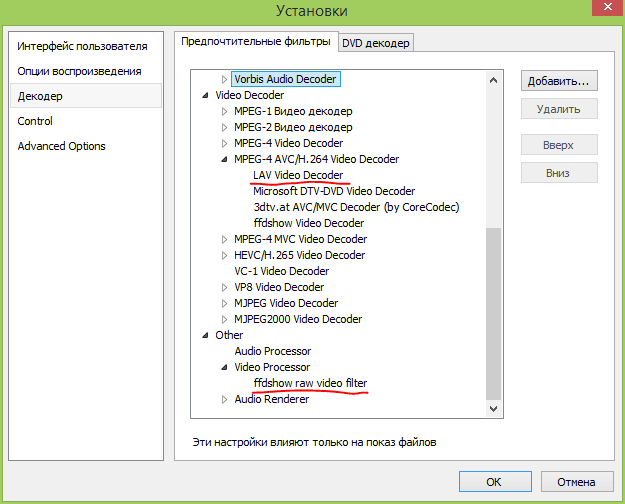Open Интерфейс пользователя settings section

coord(82,46)
